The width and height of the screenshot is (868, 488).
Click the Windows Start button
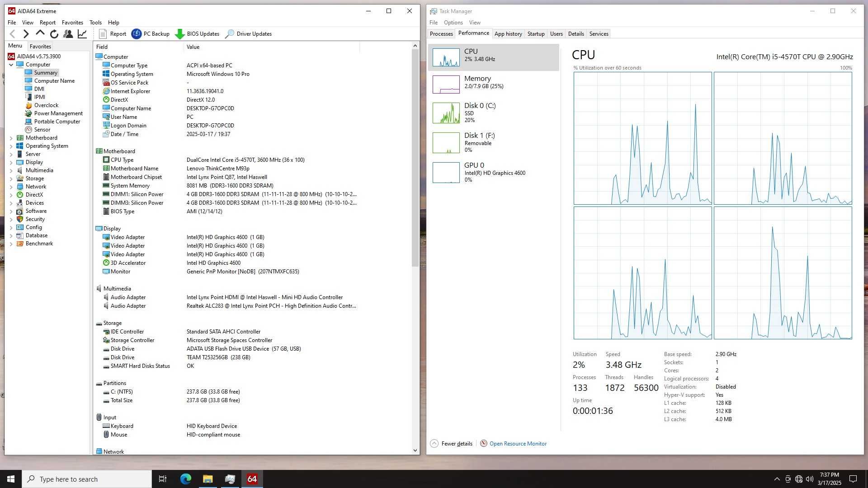[11, 479]
